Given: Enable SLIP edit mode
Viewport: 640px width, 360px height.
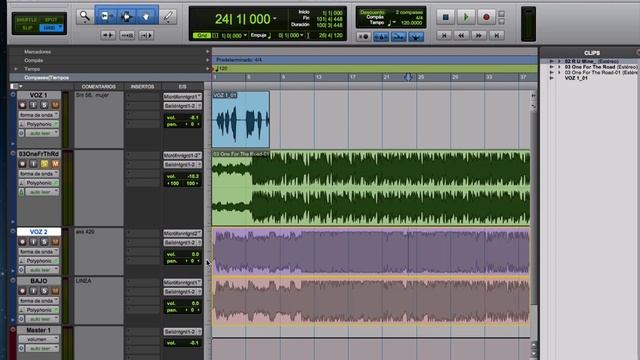Looking at the screenshot, I should tap(27, 28).
